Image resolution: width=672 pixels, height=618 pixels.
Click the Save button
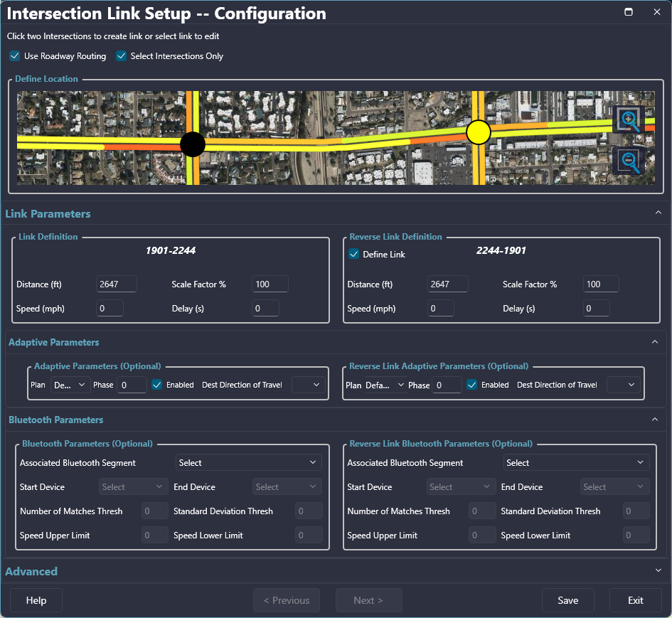click(x=567, y=600)
